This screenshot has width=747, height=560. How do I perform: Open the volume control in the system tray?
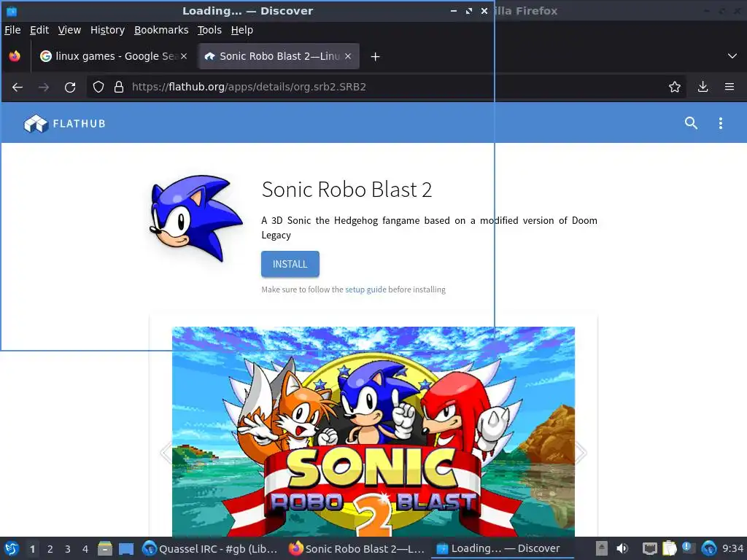click(622, 548)
